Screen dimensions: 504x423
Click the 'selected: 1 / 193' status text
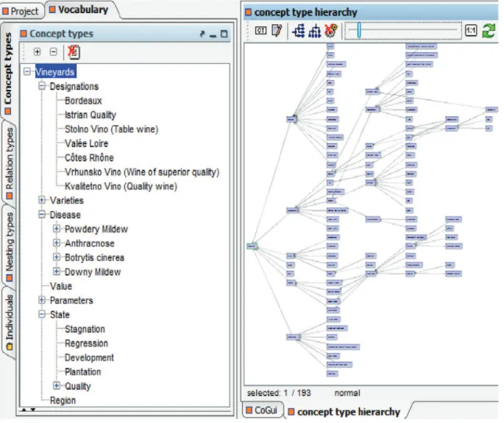(x=279, y=393)
